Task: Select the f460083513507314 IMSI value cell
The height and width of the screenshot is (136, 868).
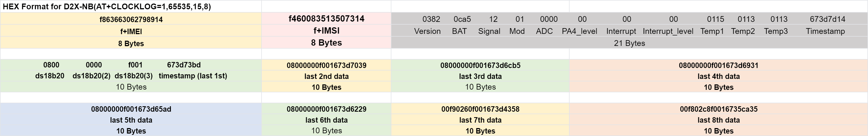Action: 326,19
